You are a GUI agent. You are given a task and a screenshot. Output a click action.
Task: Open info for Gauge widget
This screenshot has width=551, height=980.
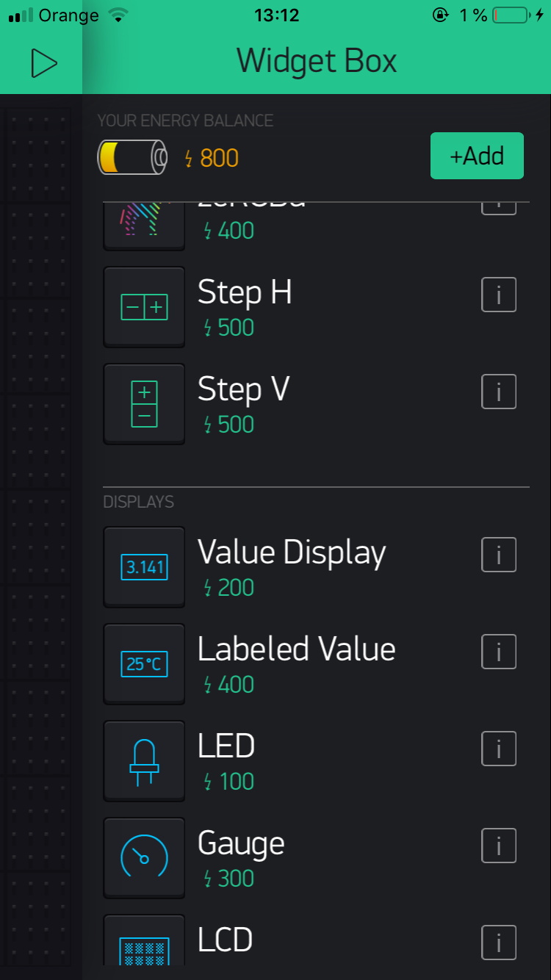[499, 846]
